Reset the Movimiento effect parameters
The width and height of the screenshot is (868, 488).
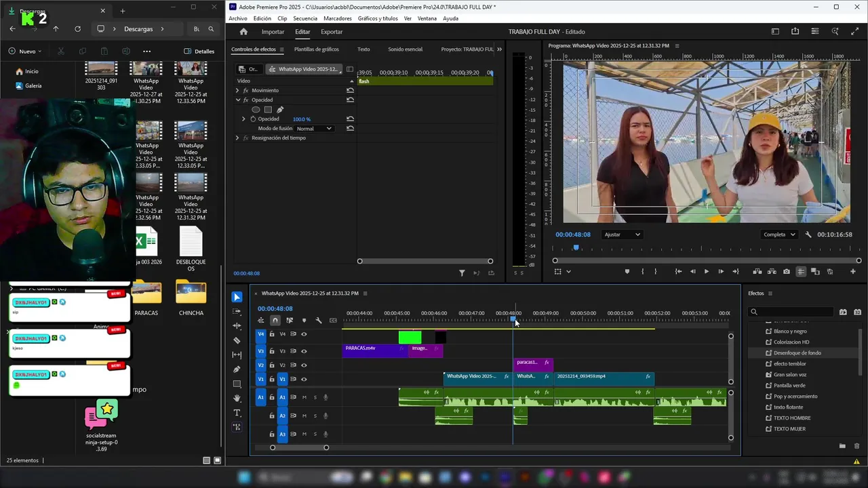[350, 90]
